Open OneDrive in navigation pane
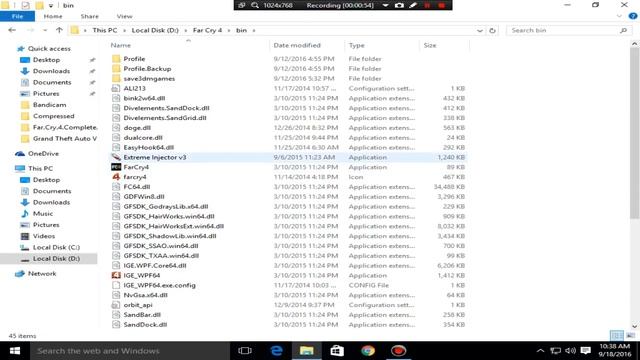Screen dimensions: 640x360 click(x=43, y=153)
